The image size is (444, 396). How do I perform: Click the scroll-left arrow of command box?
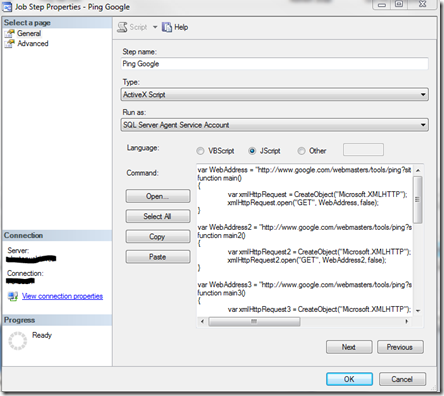(x=202, y=321)
